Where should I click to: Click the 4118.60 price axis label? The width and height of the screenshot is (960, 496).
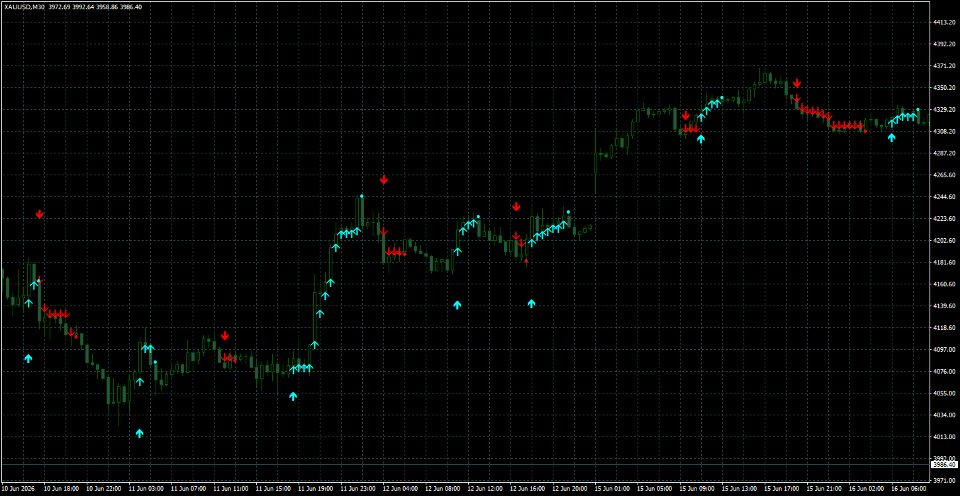pyautogui.click(x=945, y=328)
